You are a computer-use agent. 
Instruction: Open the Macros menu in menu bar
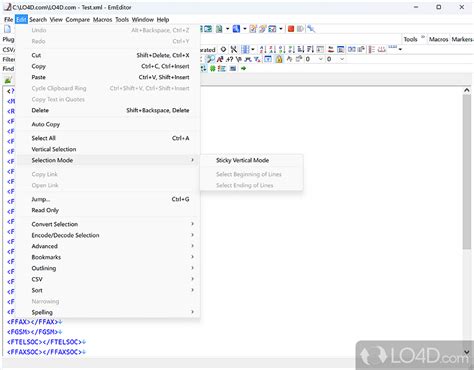pyautogui.click(x=102, y=20)
